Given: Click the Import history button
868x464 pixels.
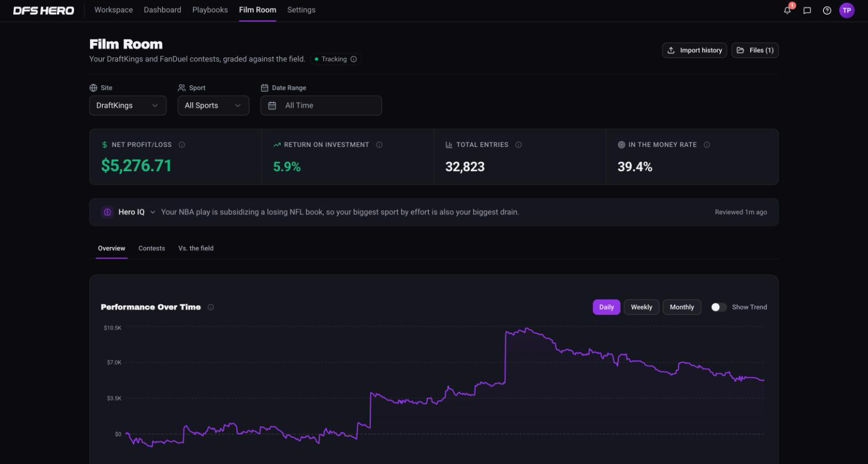Looking at the screenshot, I should pyautogui.click(x=695, y=51).
